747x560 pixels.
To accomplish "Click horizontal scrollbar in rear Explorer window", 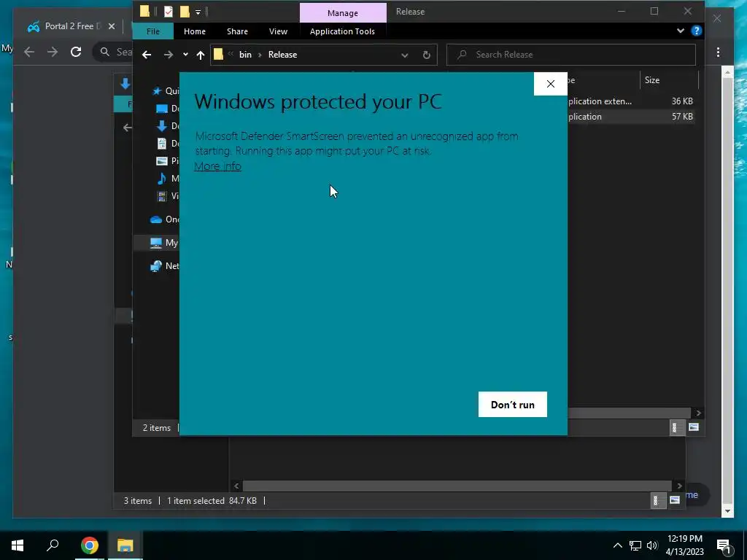I will [457, 486].
